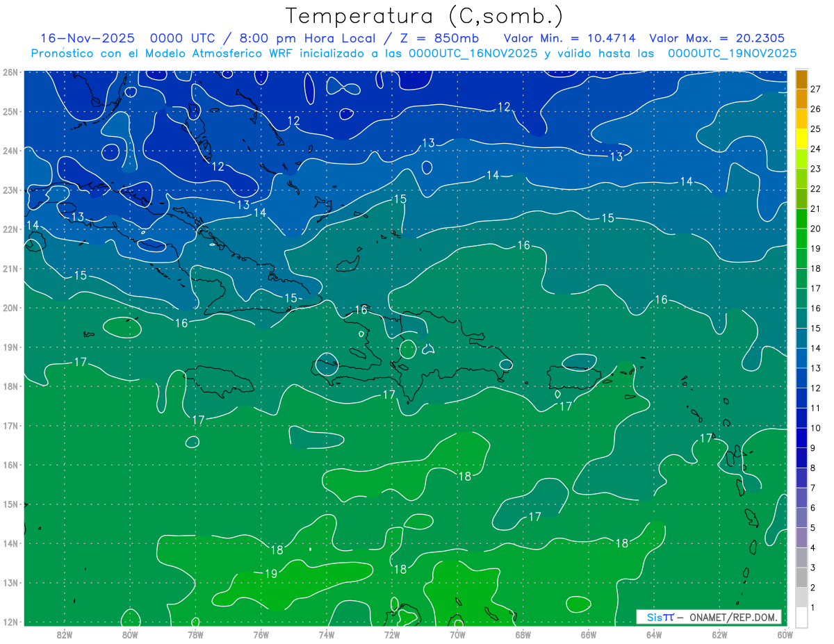Click the contour label 19 on the map
This screenshot has width=834, height=644.
(271, 573)
